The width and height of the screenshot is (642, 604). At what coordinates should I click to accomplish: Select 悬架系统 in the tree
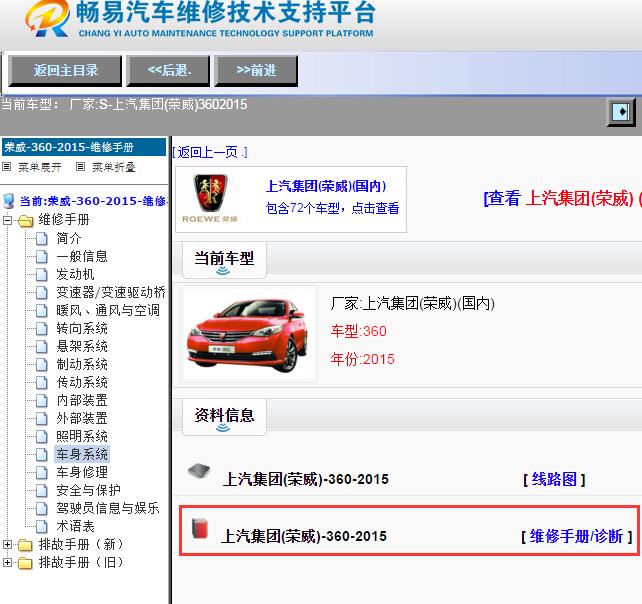(82, 346)
